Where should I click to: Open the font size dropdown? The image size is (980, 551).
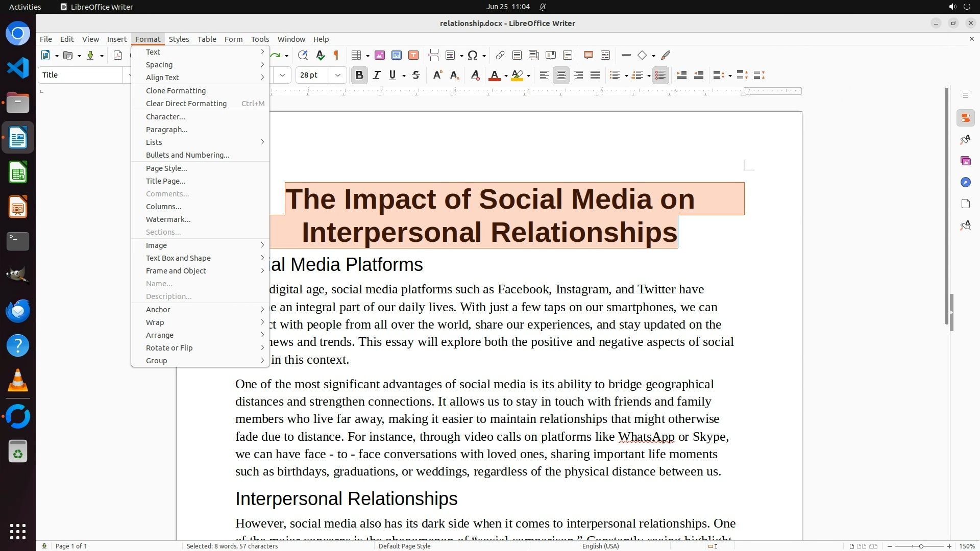pos(337,76)
